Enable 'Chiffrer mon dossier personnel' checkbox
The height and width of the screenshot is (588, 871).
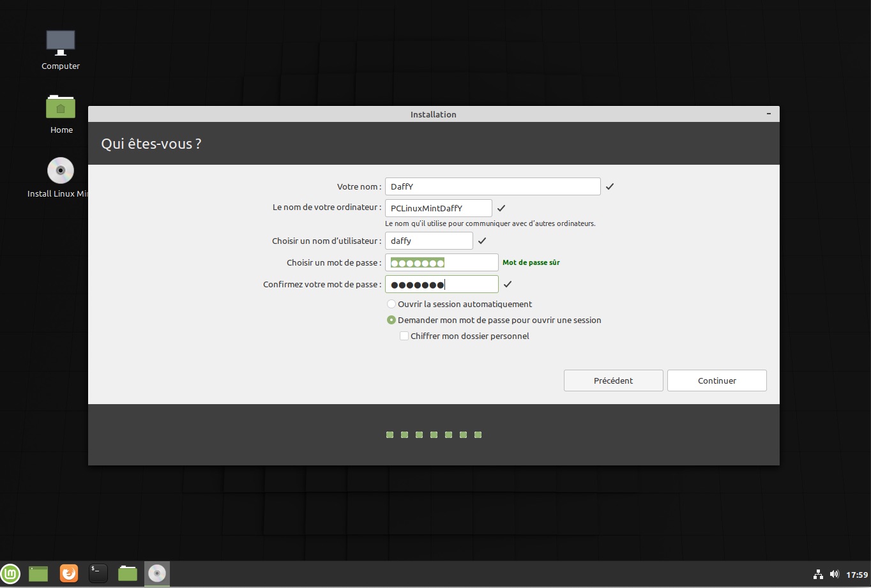click(x=404, y=336)
